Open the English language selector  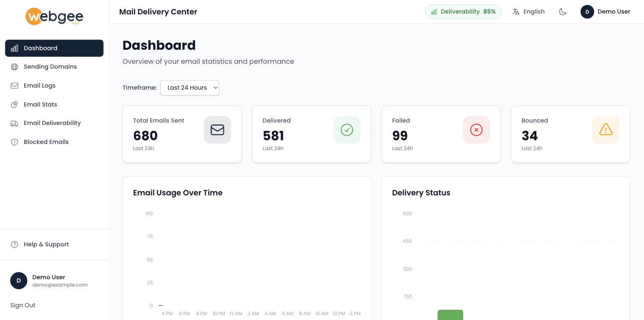tap(529, 12)
